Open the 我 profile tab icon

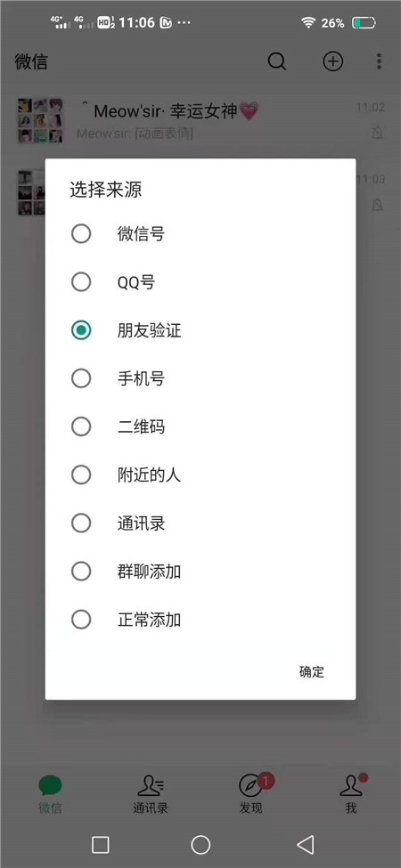tap(351, 785)
